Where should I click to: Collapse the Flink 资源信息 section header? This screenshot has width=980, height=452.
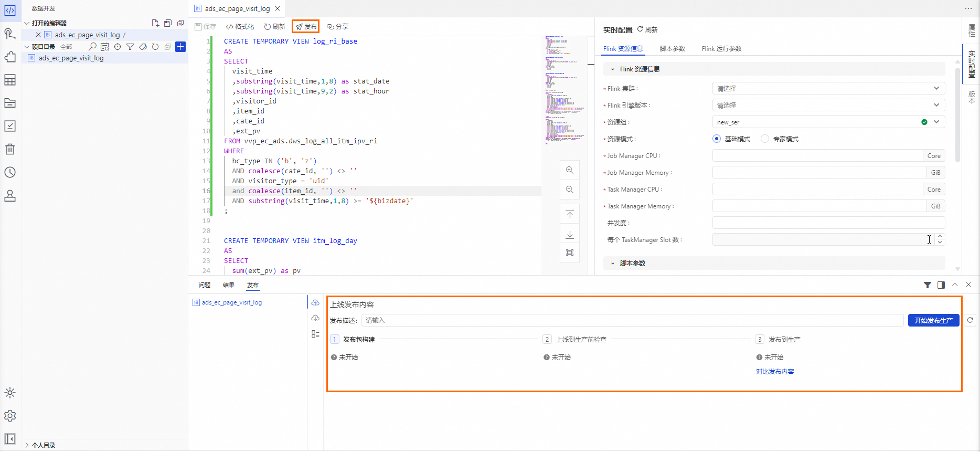tap(774, 69)
